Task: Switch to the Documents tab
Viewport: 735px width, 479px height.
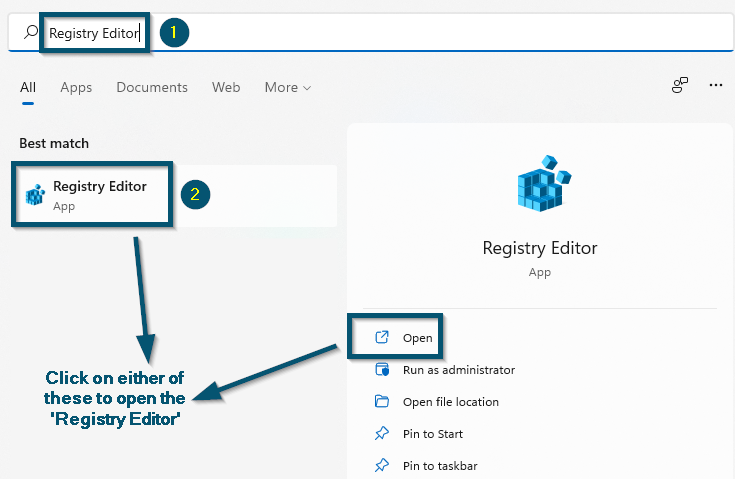Action: click(x=152, y=88)
